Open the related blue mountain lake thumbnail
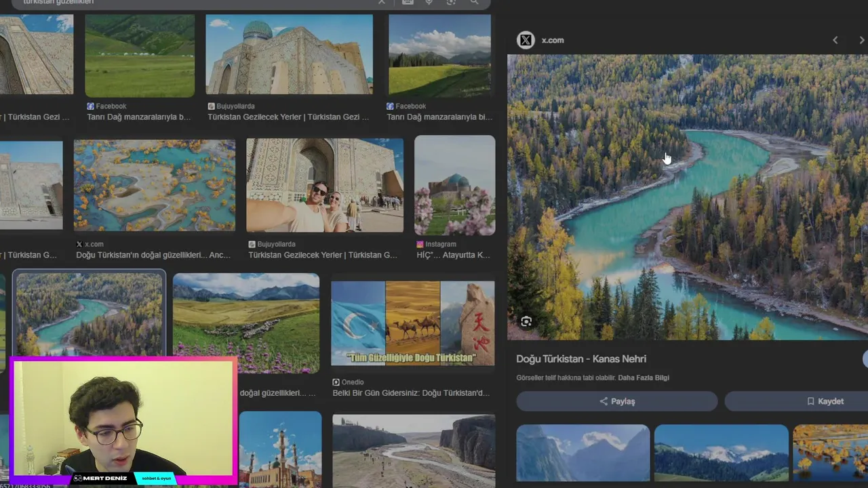 [x=583, y=453]
